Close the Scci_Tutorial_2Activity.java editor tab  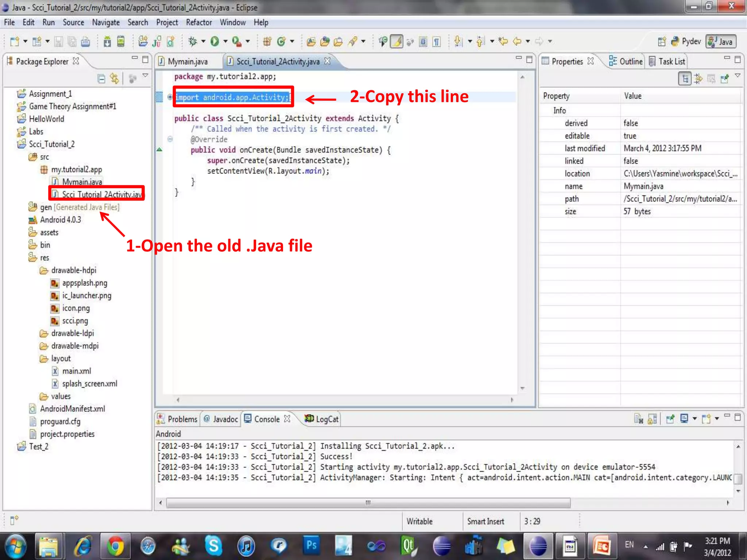coord(328,61)
